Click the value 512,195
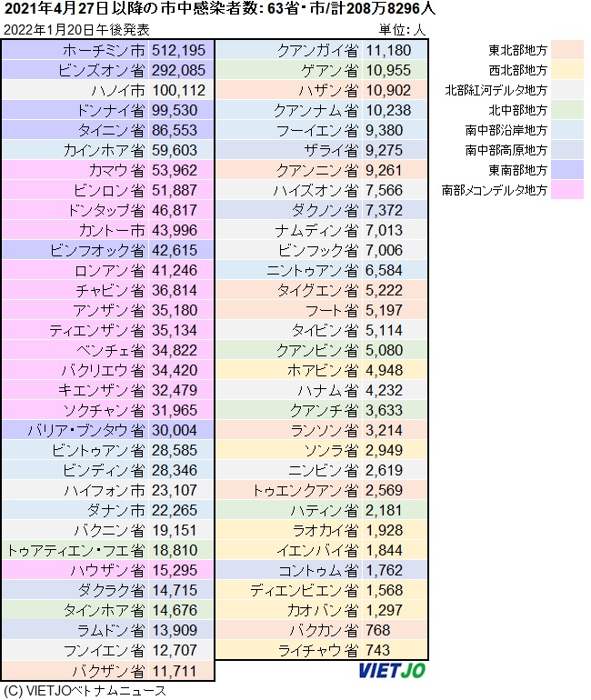 (x=178, y=50)
